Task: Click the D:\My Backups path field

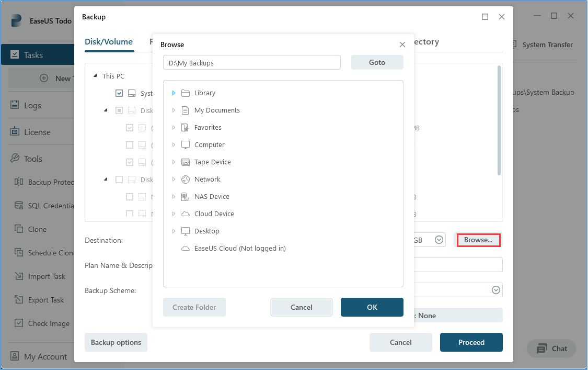Action: tap(252, 62)
